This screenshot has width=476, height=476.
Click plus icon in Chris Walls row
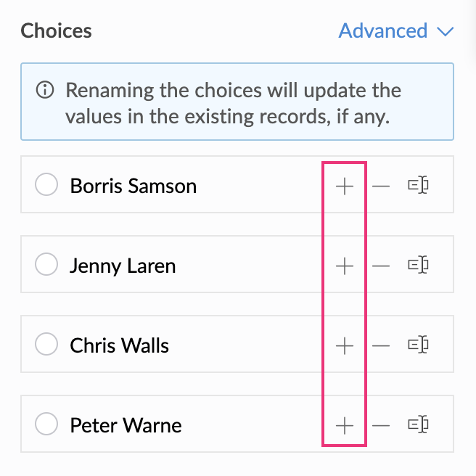[345, 345]
